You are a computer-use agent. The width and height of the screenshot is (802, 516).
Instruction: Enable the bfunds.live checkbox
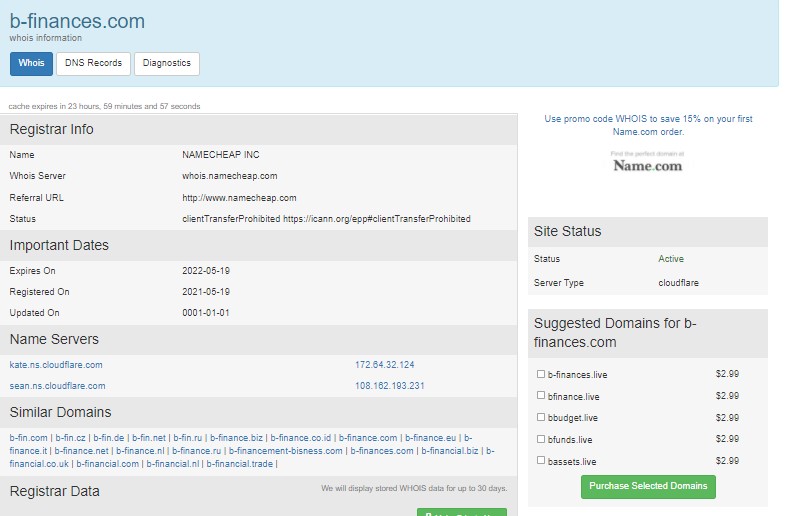tap(541, 439)
